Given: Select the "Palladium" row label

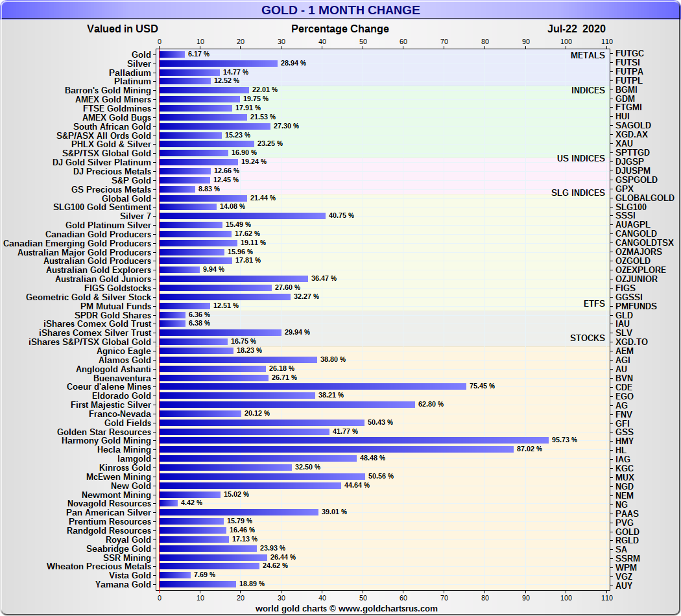Looking at the screenshot, I should point(130,73).
